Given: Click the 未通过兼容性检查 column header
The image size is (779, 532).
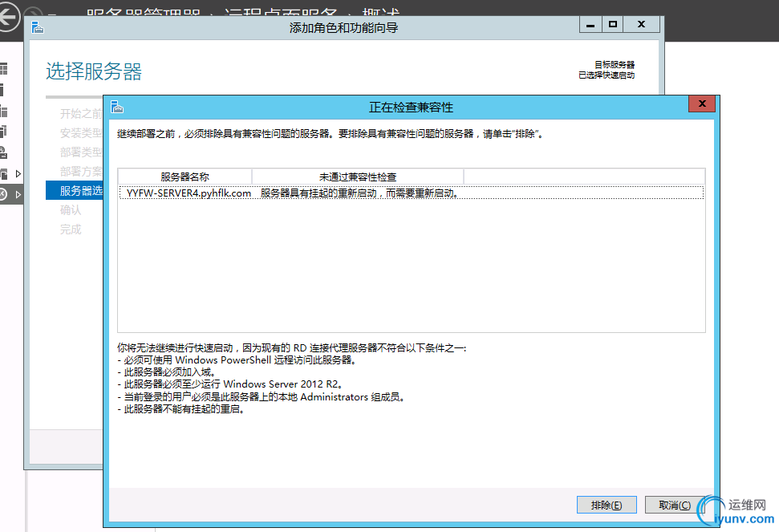Looking at the screenshot, I should pos(358,177).
